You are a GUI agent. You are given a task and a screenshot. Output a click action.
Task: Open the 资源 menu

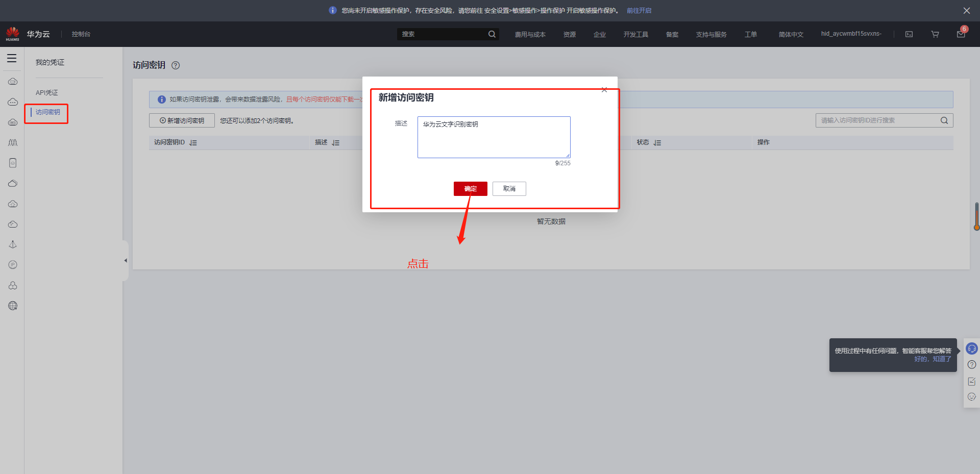tap(570, 35)
